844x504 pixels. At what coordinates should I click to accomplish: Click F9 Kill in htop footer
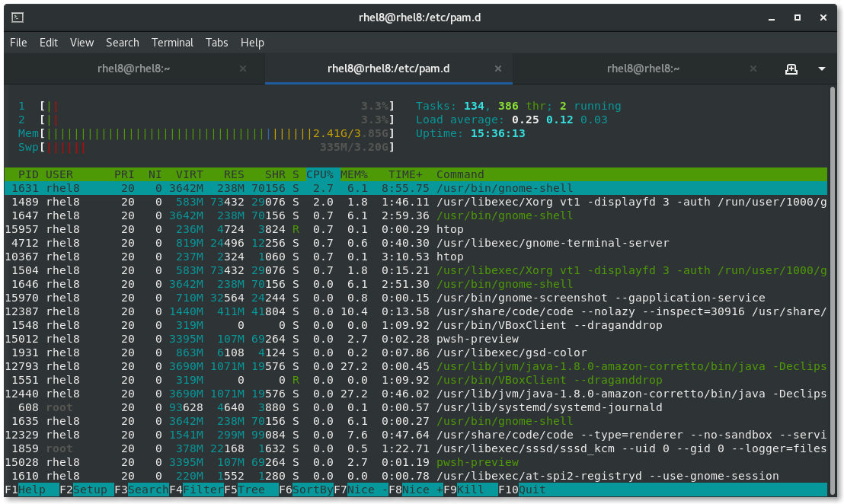pos(471,490)
